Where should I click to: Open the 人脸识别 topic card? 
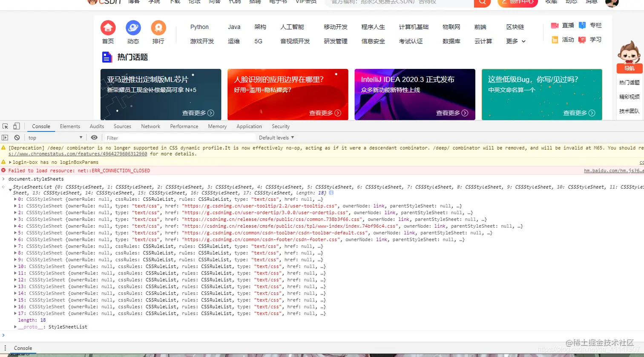coord(288,94)
